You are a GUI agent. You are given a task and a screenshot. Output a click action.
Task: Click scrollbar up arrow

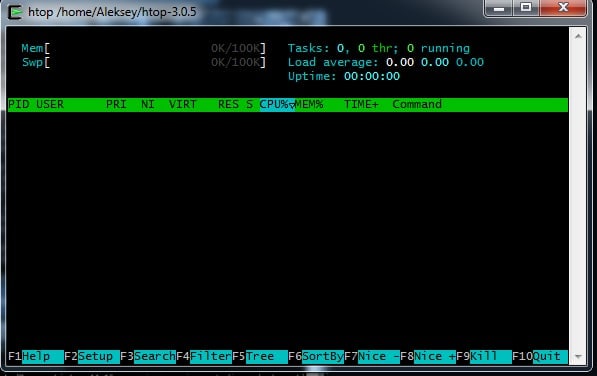coord(578,36)
